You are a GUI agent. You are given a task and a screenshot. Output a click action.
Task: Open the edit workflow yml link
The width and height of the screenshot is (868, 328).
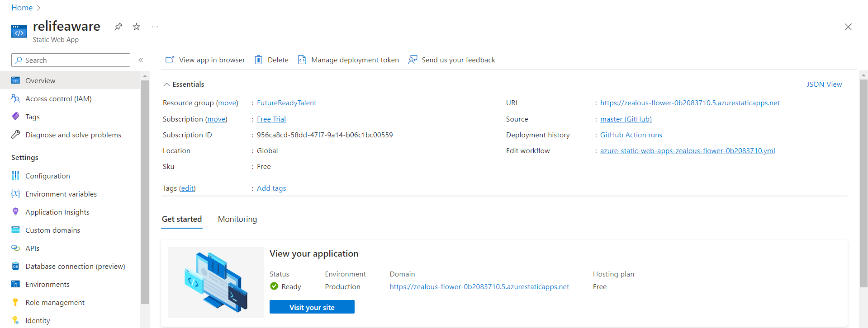click(688, 151)
